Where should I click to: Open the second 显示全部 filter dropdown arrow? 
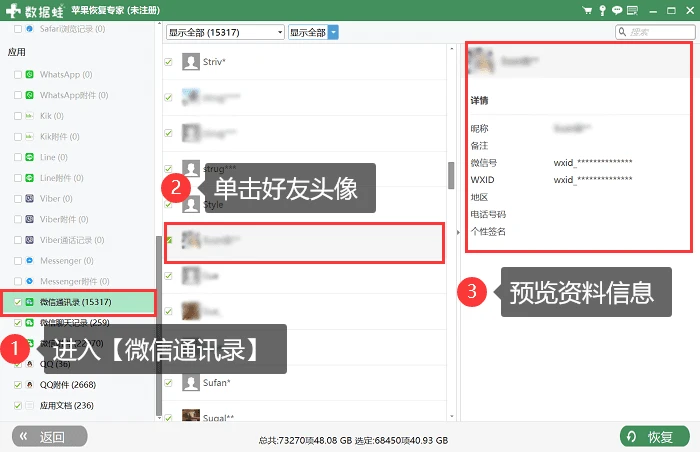click(x=333, y=32)
